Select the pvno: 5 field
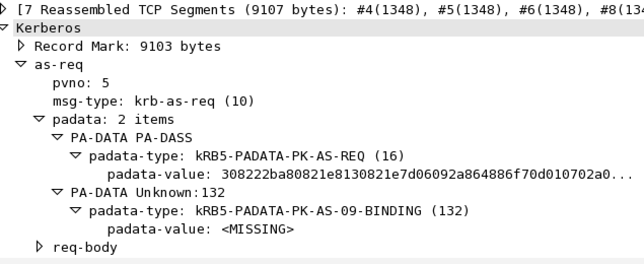 [x=81, y=83]
